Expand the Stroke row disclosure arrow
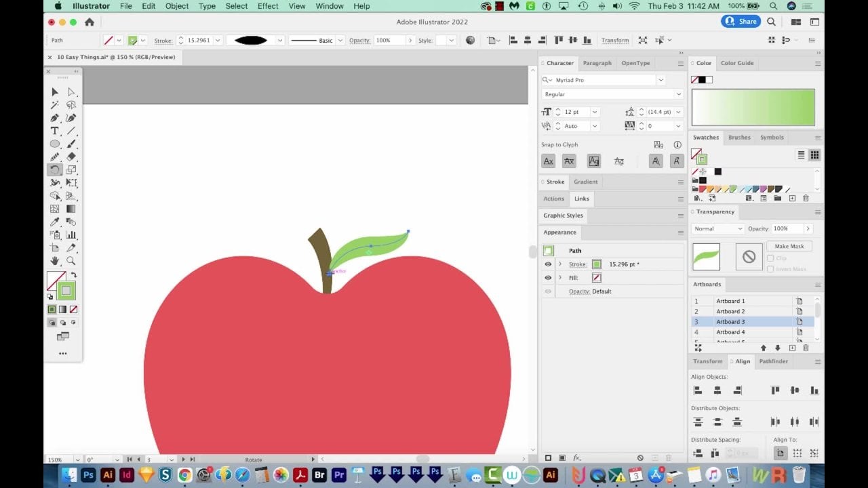868x488 pixels. point(560,264)
